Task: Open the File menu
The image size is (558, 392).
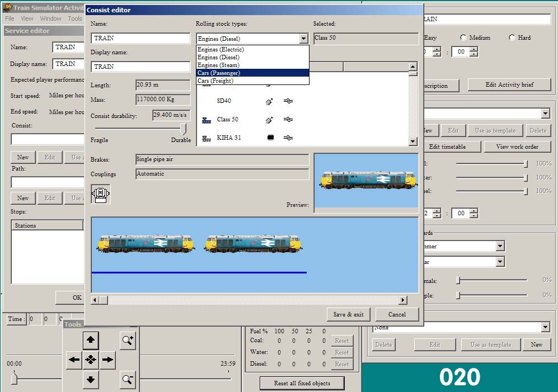Action: point(10,18)
